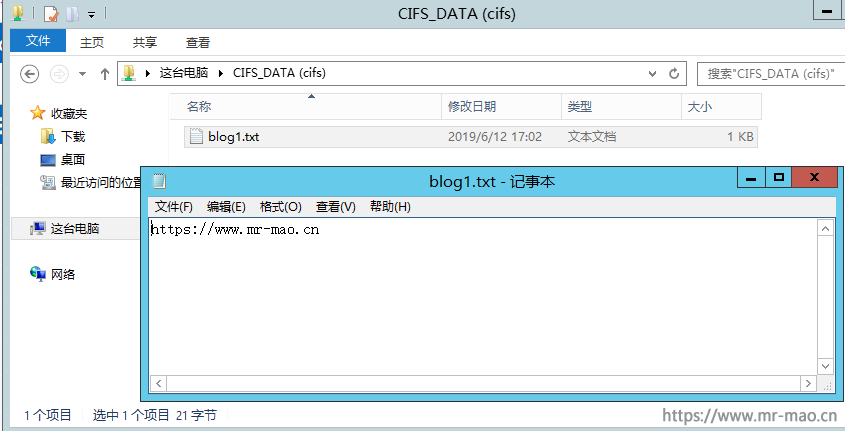Click the https://www.mr-mao.cn text in Notepad

(x=235, y=230)
